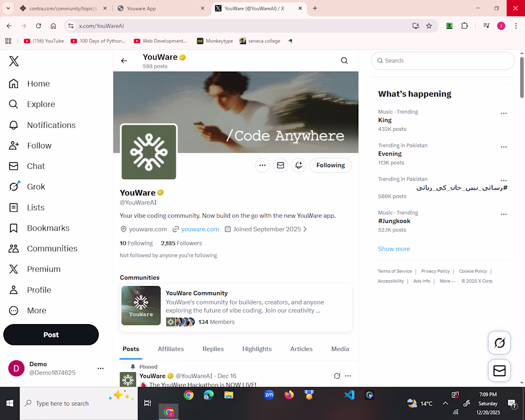Select the Posts tab
Screen dimensions: 525x420
click(x=131, y=349)
